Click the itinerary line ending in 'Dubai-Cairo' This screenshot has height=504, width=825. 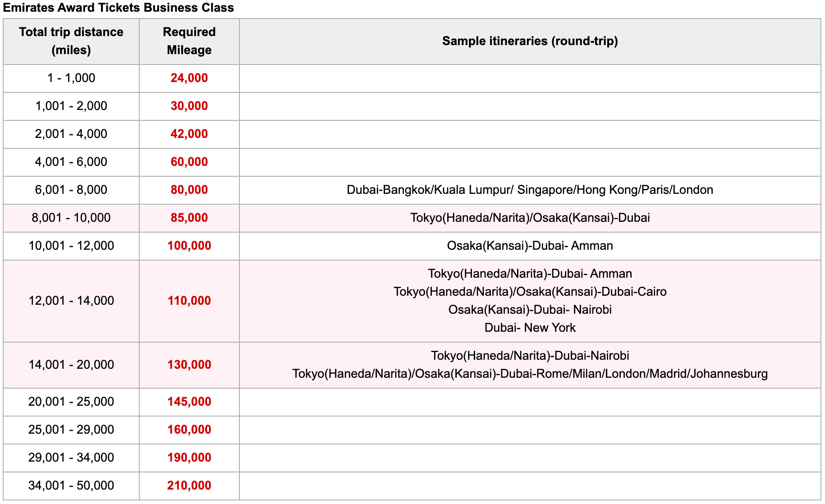530,292
